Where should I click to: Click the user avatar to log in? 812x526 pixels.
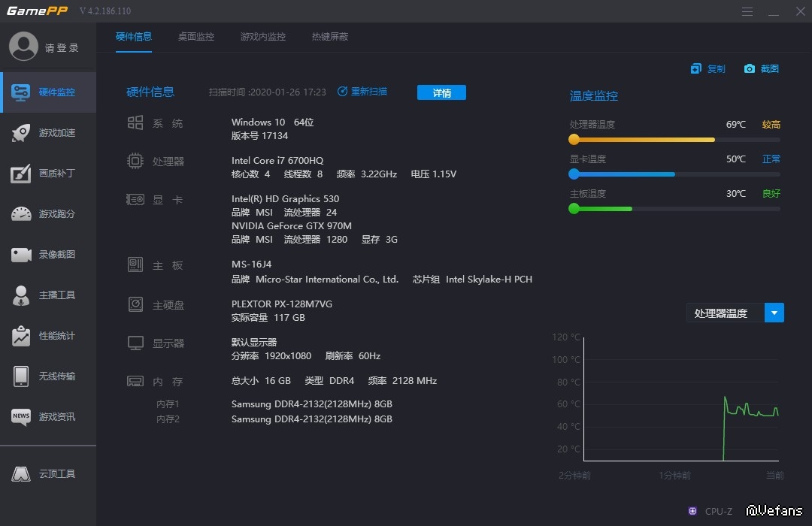(x=23, y=47)
